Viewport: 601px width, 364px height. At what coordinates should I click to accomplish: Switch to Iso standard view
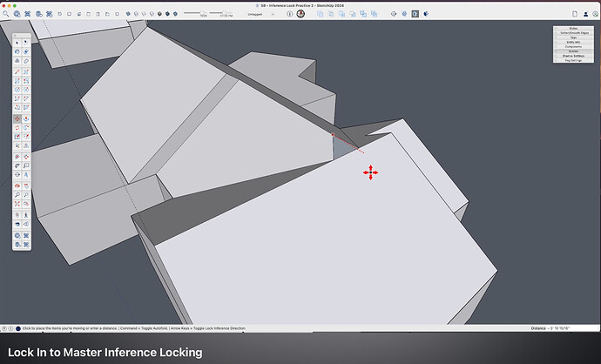pyautogui.click(x=60, y=14)
